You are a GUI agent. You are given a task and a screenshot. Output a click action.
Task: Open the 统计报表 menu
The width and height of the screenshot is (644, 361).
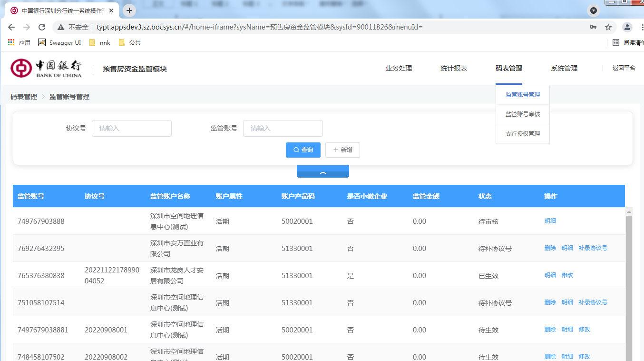pos(454,69)
